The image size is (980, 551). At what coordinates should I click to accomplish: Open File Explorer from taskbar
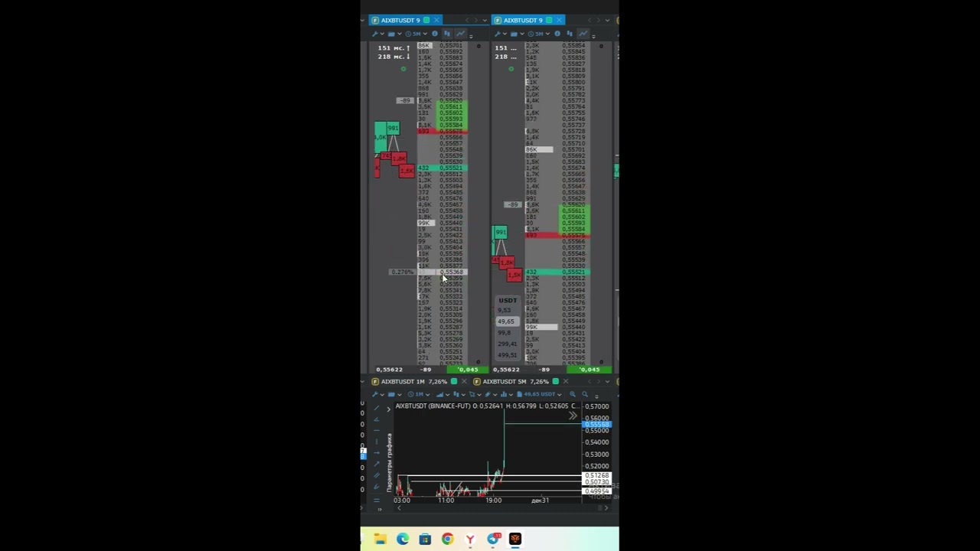point(381,540)
